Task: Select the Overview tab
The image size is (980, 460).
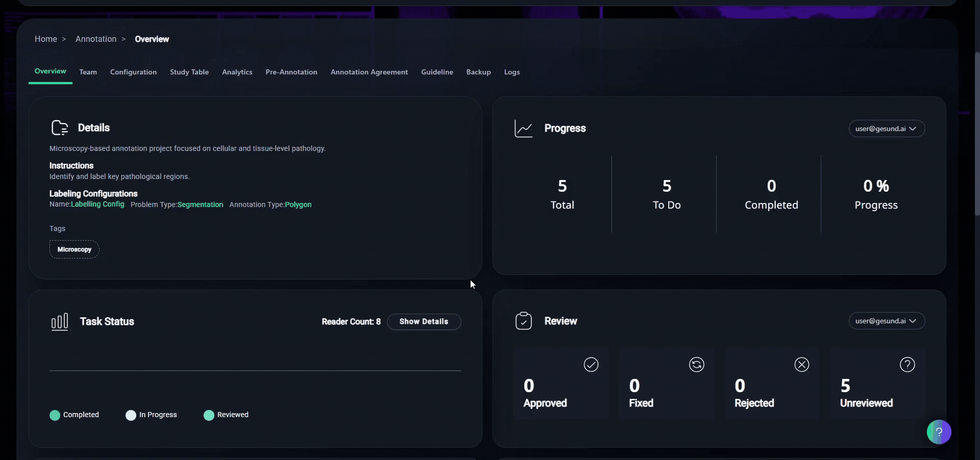Action: click(x=50, y=71)
